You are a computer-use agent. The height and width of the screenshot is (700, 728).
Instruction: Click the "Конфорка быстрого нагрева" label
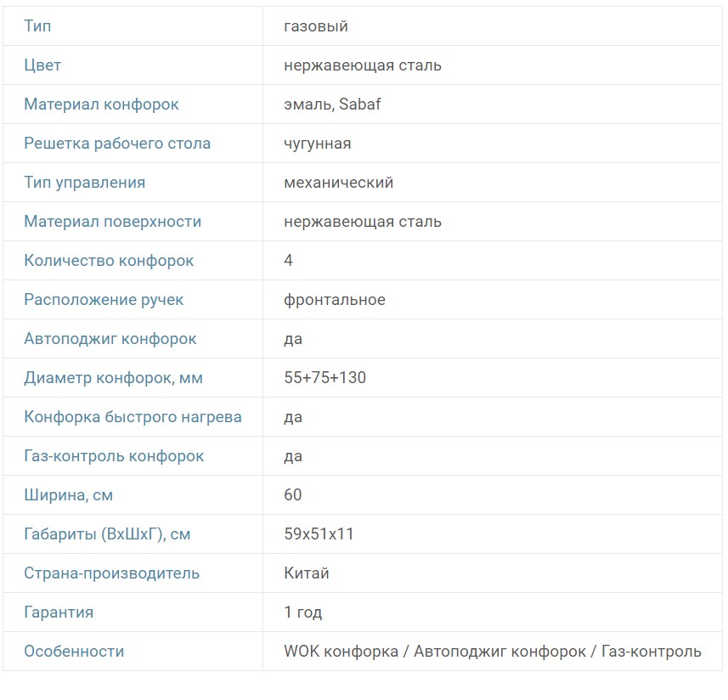point(133,417)
